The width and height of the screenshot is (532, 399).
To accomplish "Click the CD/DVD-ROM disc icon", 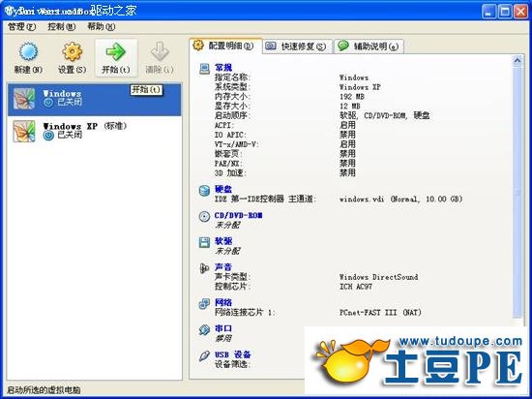I will [x=204, y=216].
